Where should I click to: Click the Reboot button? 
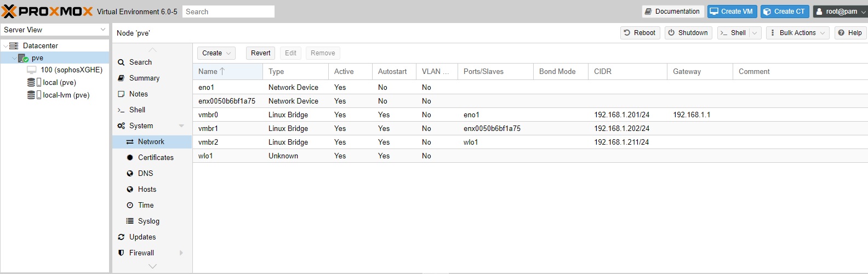(639, 33)
